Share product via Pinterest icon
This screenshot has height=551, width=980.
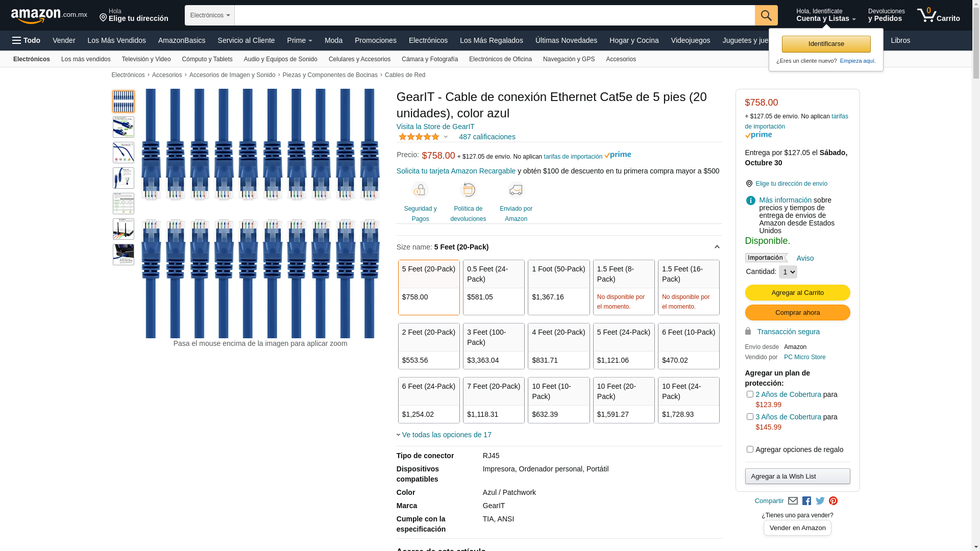point(833,501)
